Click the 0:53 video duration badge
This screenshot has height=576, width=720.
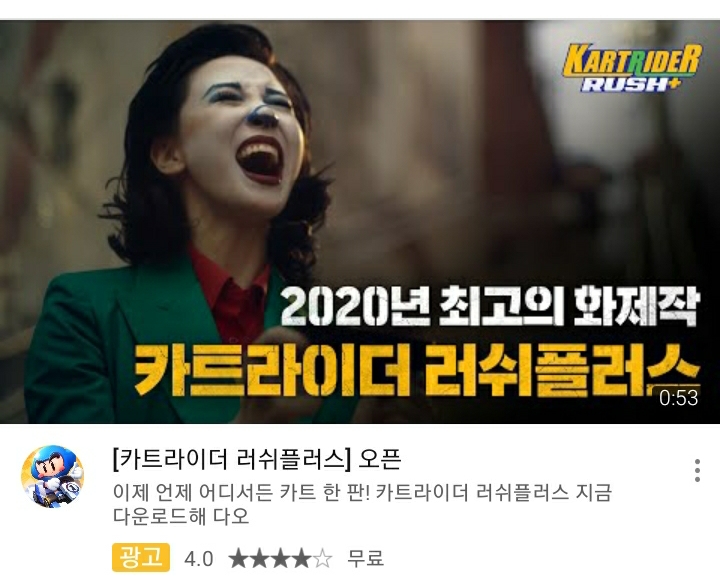(x=678, y=398)
